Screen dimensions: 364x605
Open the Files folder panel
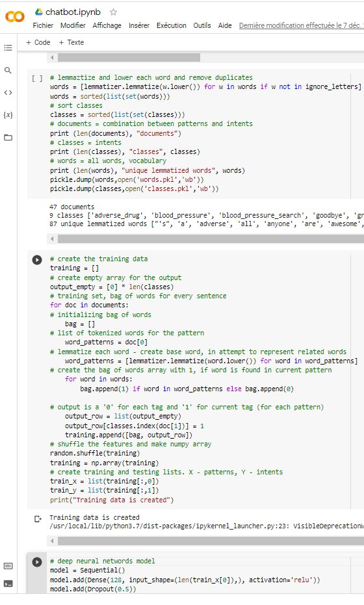[8, 137]
